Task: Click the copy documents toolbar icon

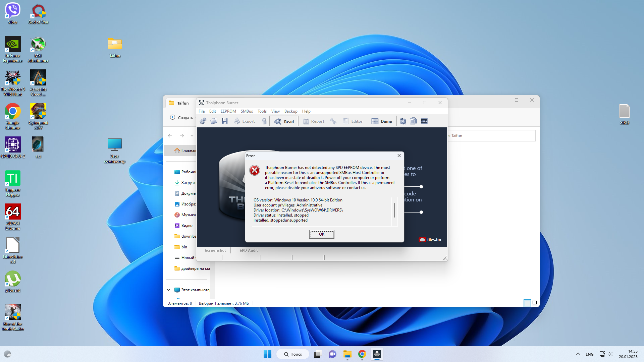Action: [413, 121]
